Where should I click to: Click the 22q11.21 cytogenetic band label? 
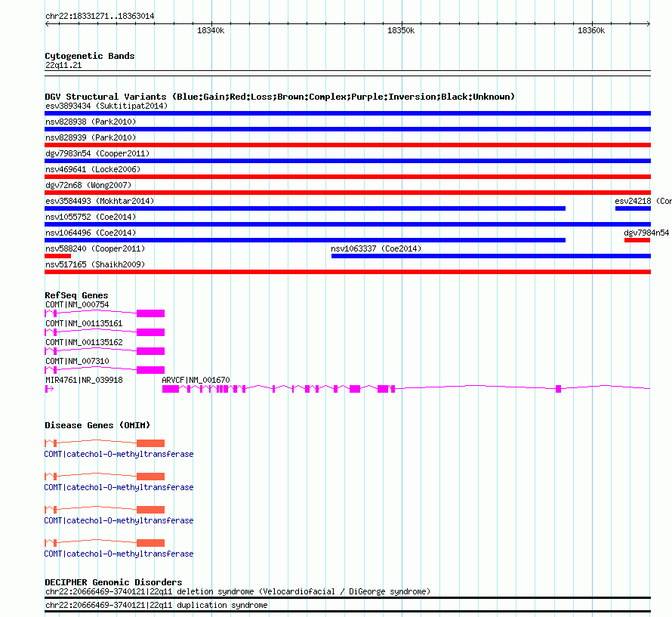pos(63,65)
